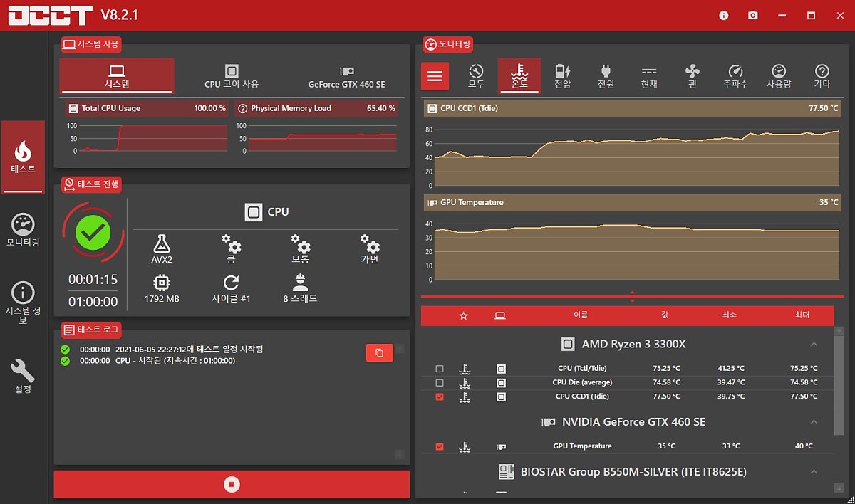Collapse the AMD Ryzen 3 3300X group

point(814,345)
